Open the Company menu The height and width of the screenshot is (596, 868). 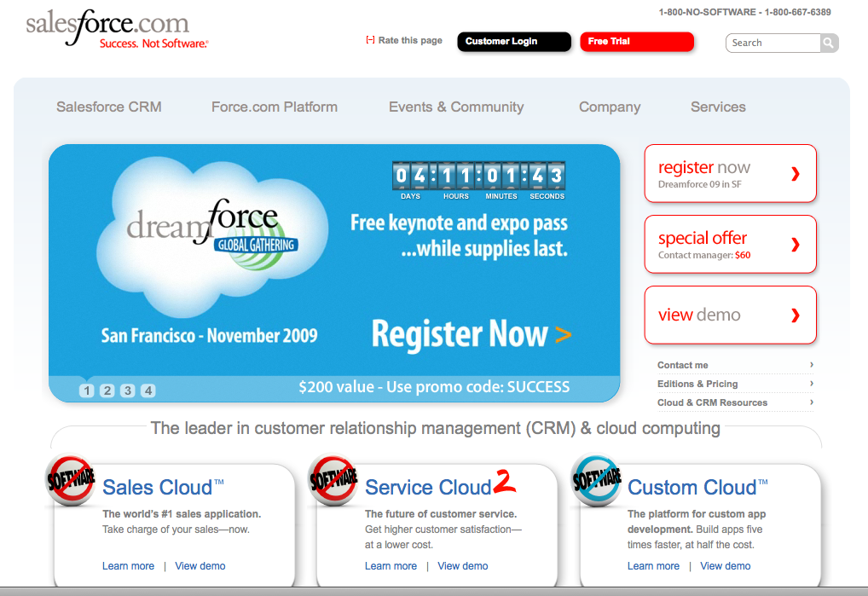click(x=610, y=107)
